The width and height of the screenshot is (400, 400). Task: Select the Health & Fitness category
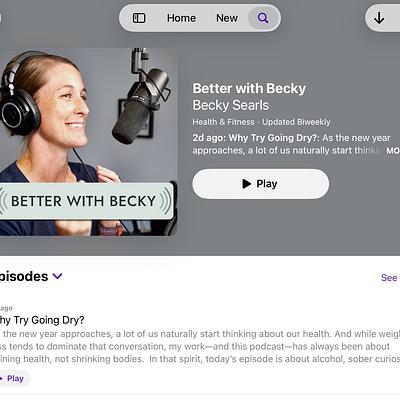coord(223,122)
